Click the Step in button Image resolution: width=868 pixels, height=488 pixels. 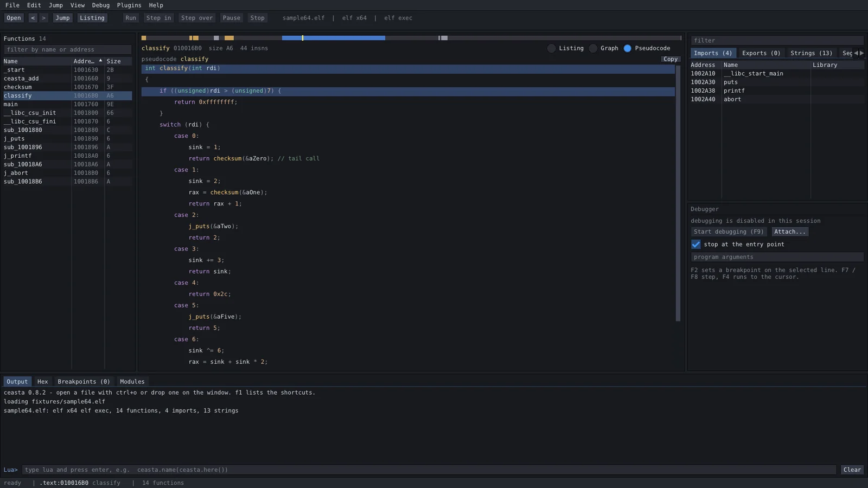coord(159,18)
